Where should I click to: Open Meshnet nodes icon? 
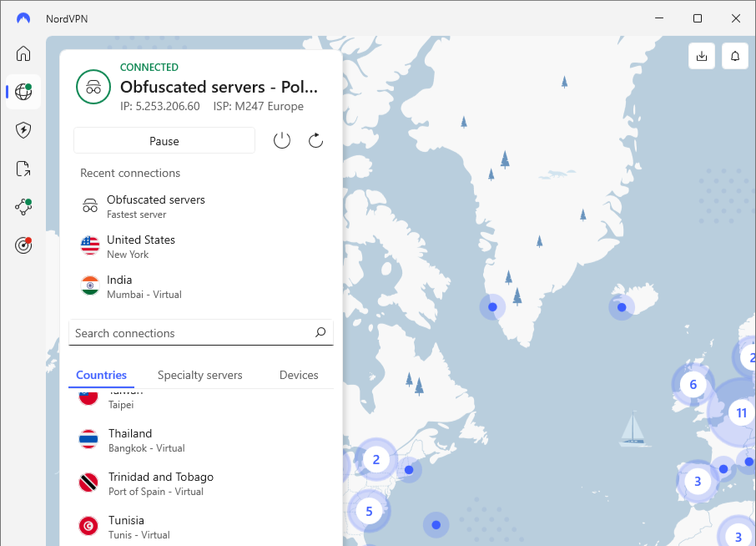tap(23, 207)
